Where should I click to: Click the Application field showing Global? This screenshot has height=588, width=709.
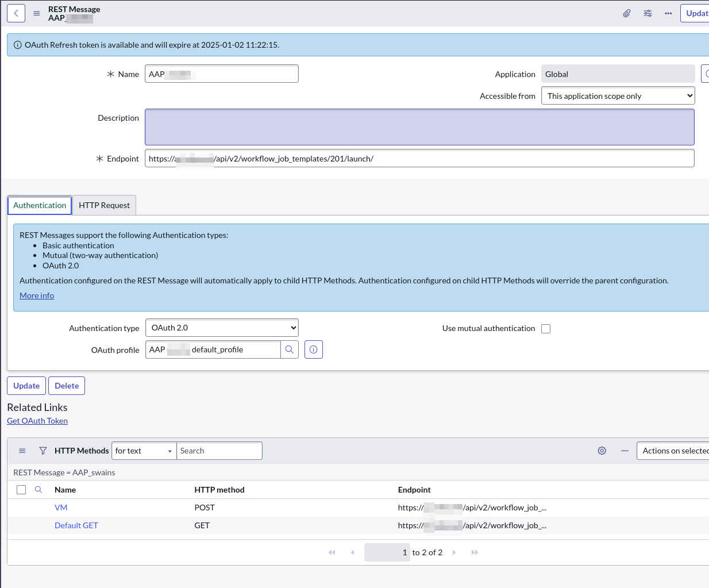pos(618,74)
